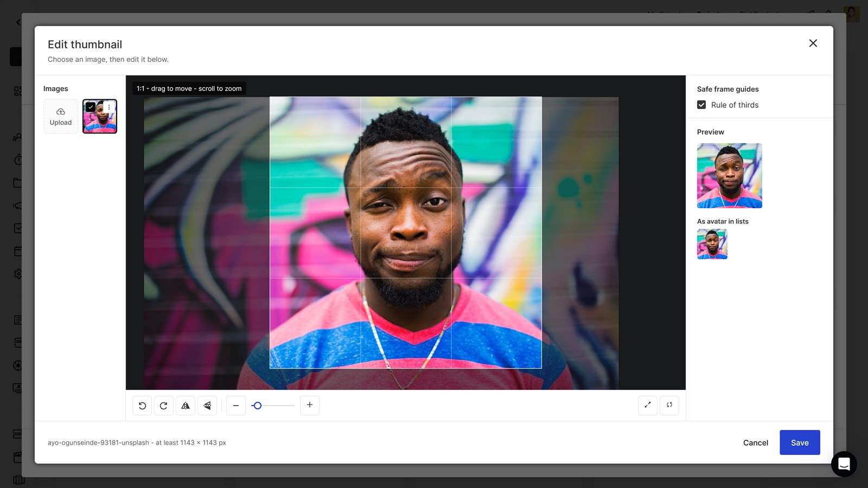868x488 pixels.
Task: Open the chat support bubble
Action: click(x=844, y=464)
